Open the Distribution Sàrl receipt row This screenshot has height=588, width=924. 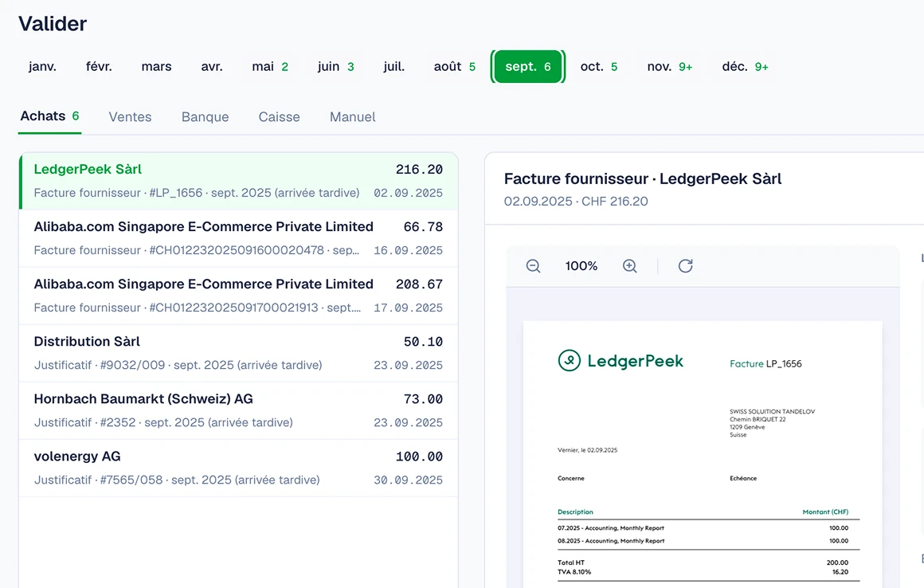(x=238, y=353)
